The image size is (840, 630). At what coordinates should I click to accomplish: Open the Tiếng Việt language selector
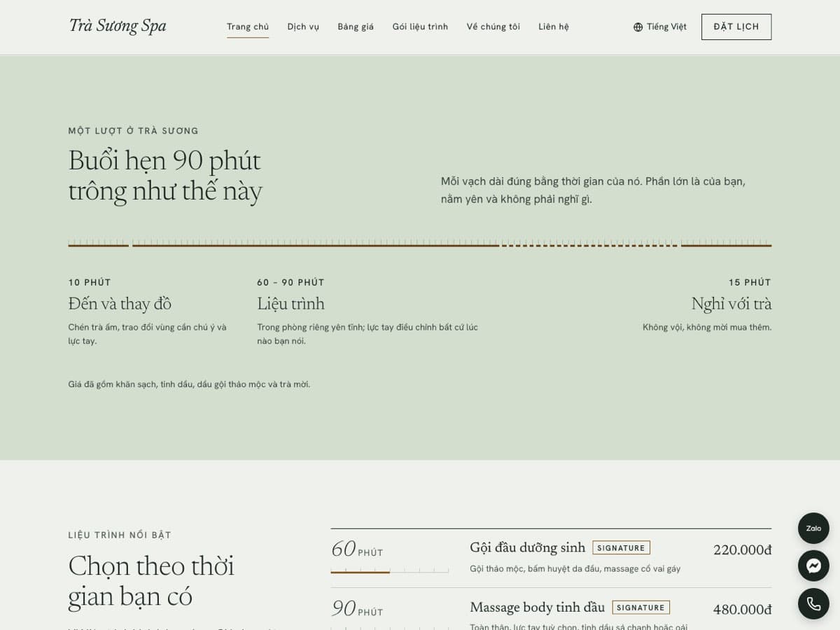coord(660,27)
